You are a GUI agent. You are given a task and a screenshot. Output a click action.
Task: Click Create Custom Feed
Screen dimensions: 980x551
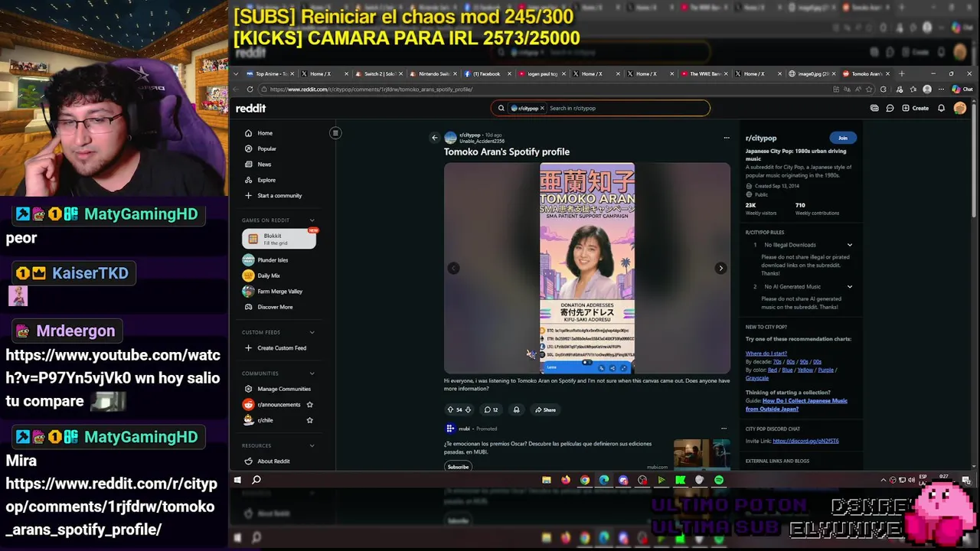pos(275,348)
